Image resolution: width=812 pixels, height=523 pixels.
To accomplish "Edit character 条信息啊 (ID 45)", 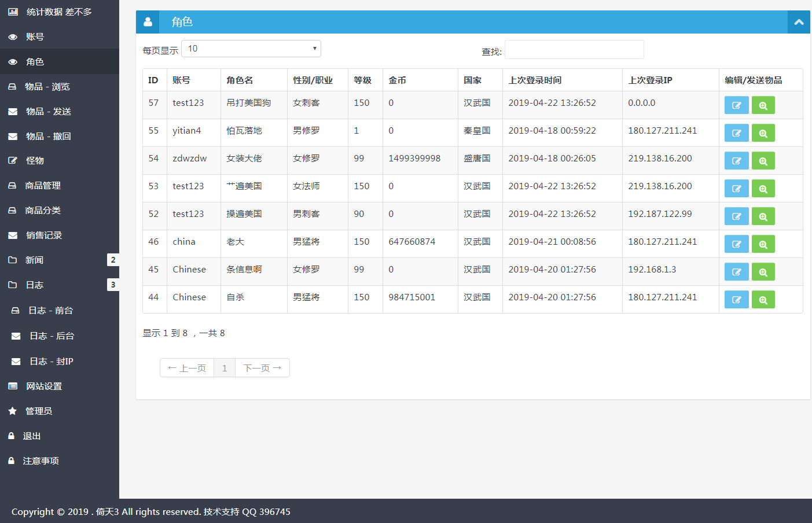I will (737, 272).
